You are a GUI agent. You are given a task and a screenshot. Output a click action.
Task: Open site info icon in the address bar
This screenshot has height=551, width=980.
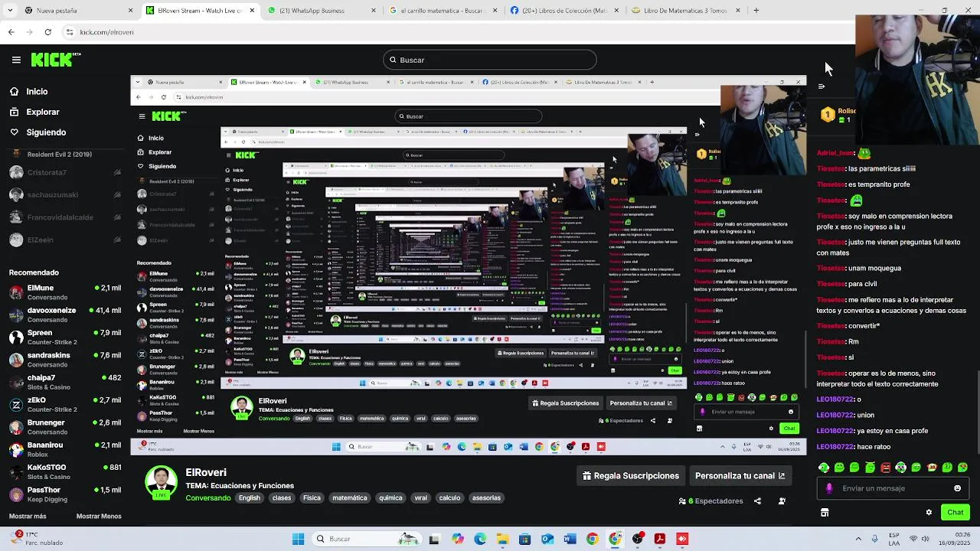point(70,32)
